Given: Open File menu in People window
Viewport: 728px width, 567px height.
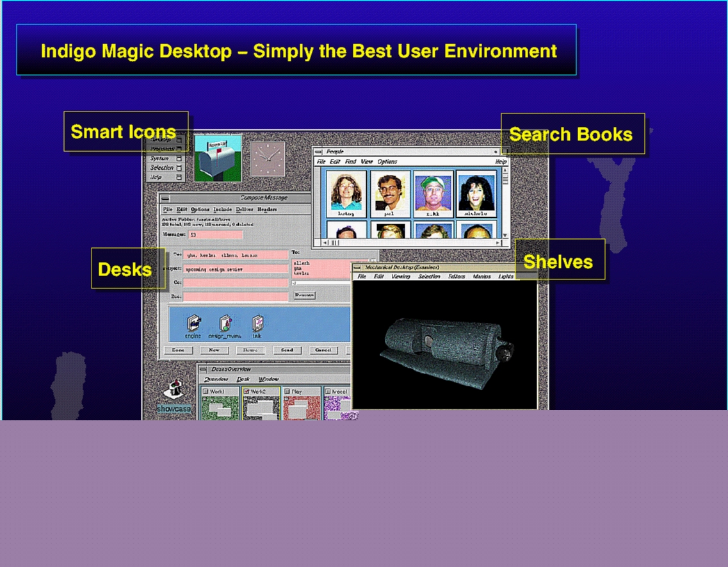Looking at the screenshot, I should [x=321, y=161].
